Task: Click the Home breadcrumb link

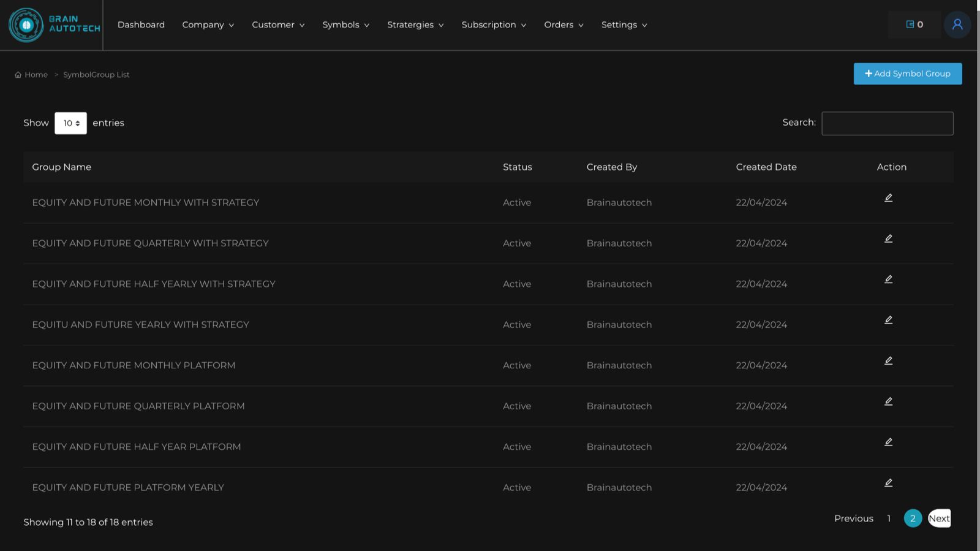Action: [36, 75]
